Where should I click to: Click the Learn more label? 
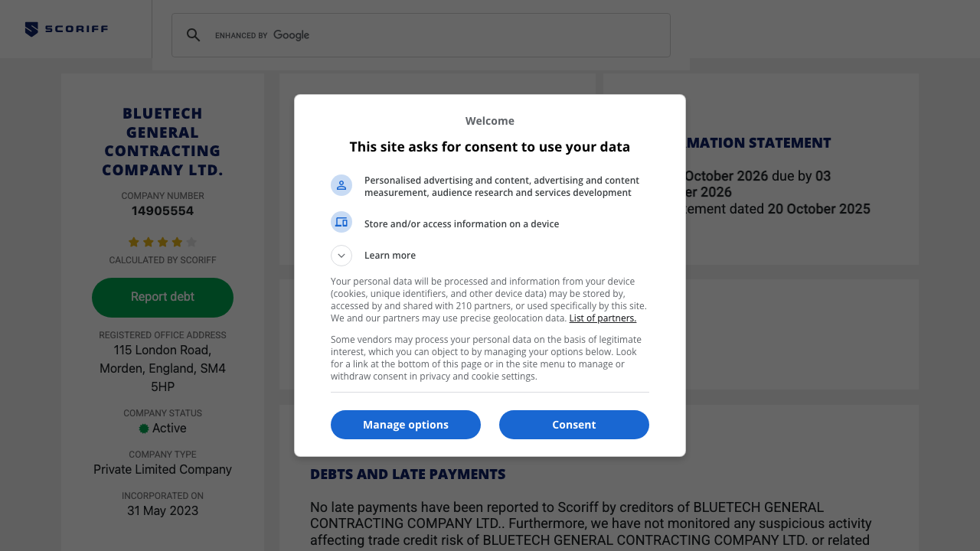click(x=390, y=256)
